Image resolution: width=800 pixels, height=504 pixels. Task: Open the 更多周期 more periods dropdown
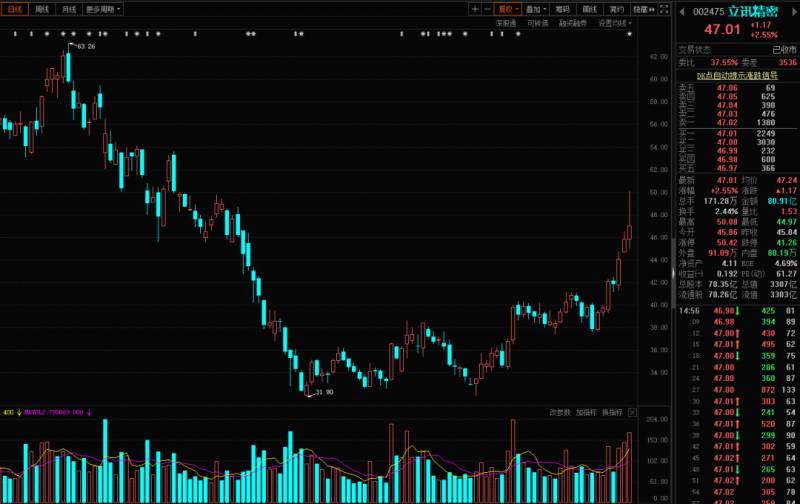[103, 9]
